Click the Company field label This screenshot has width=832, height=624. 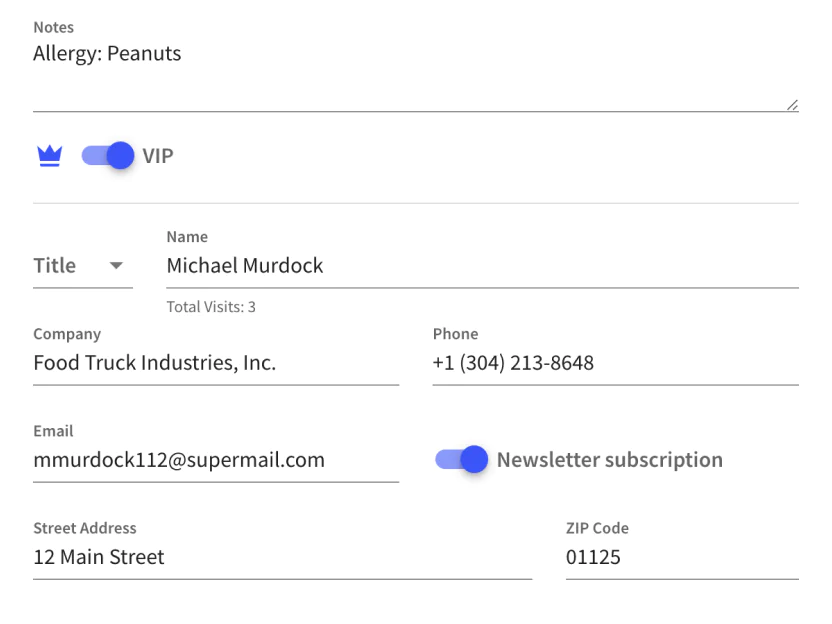(x=67, y=334)
